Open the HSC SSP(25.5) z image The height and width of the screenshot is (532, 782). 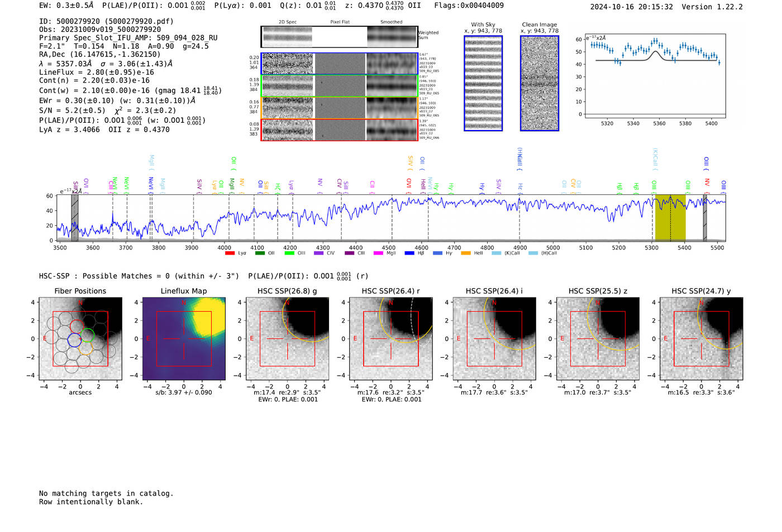coord(598,338)
